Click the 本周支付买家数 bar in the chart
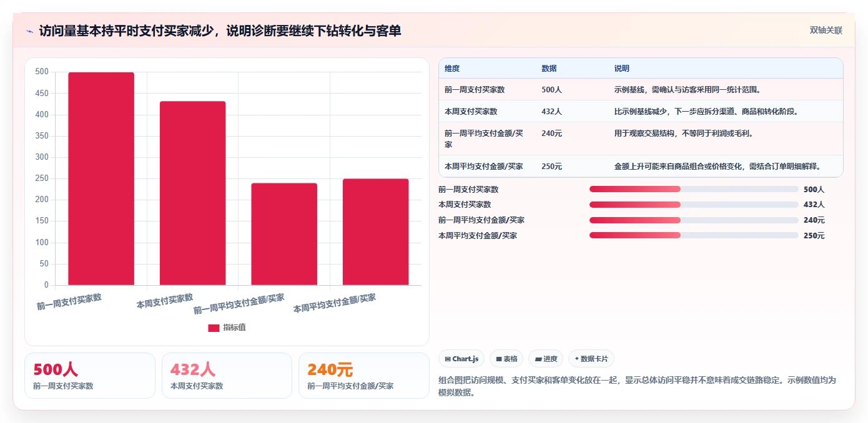This screenshot has height=423, width=868. click(192, 193)
